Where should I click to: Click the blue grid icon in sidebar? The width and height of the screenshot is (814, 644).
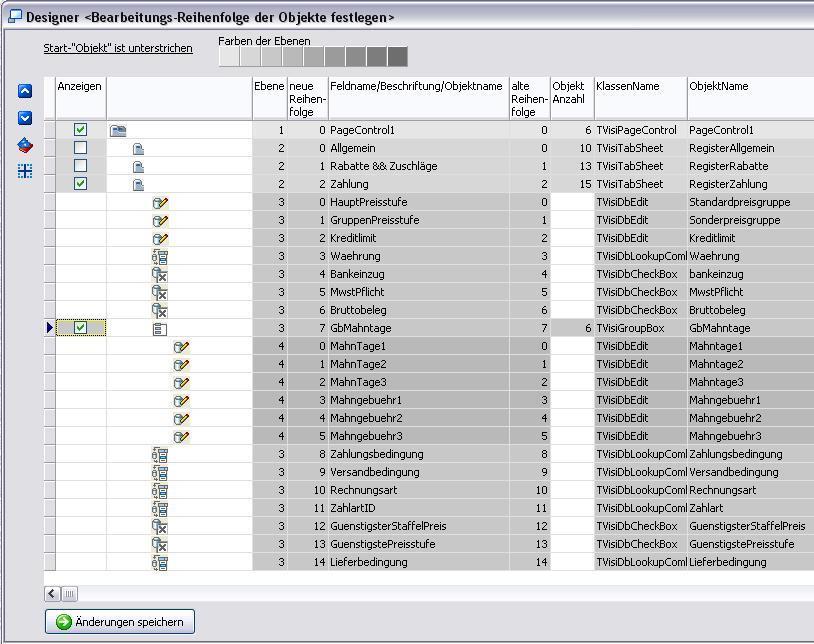pyautogui.click(x=25, y=171)
